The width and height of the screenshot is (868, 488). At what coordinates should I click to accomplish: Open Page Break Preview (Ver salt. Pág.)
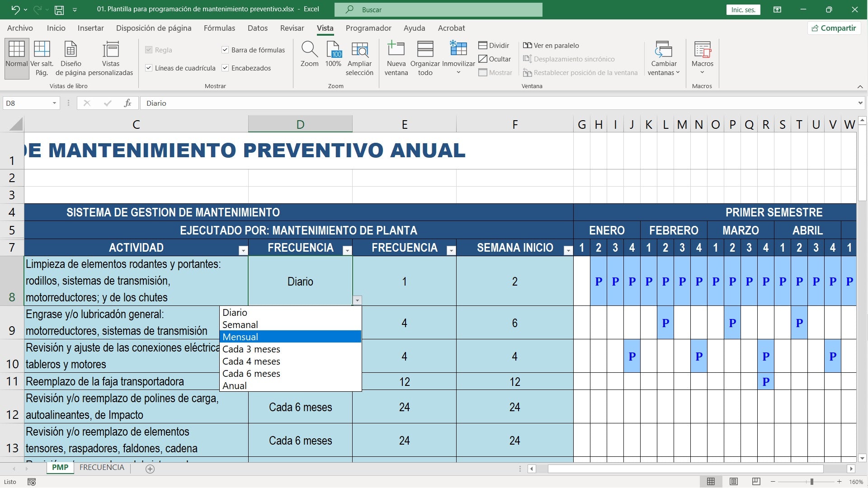click(42, 58)
